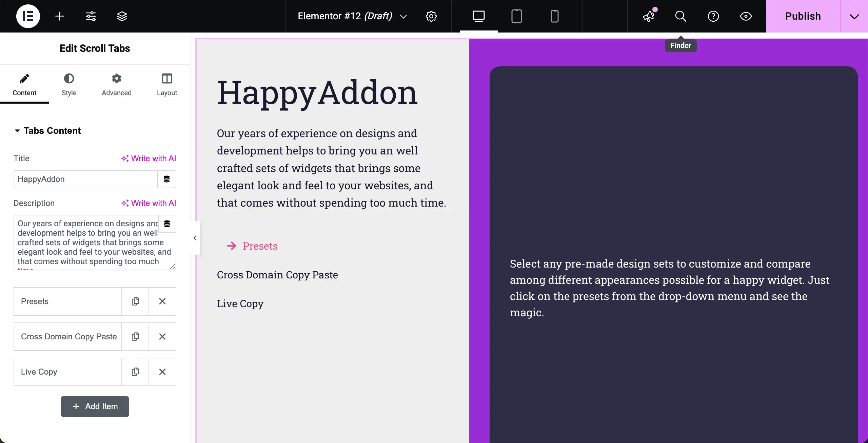Expand the Live Copy repeater item
Screen dimensions: 868x443
(68, 372)
